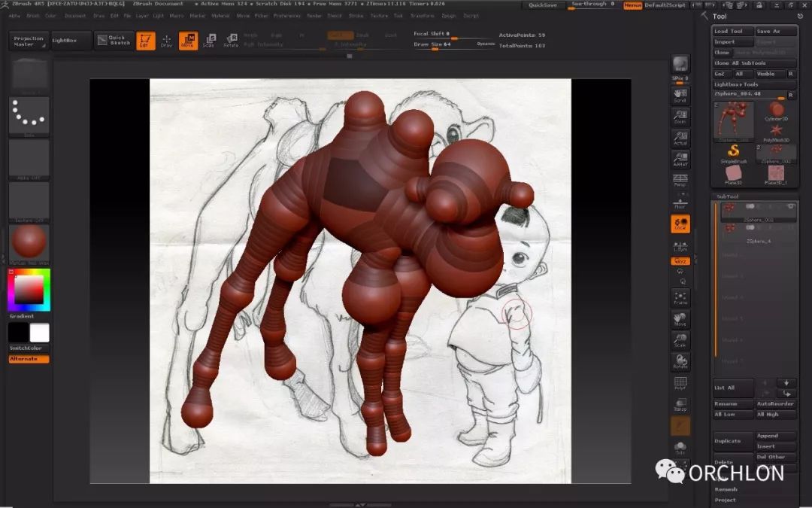Click the Scroll canvas navigation icon
Screen dimensions: 812x508
tap(680, 96)
